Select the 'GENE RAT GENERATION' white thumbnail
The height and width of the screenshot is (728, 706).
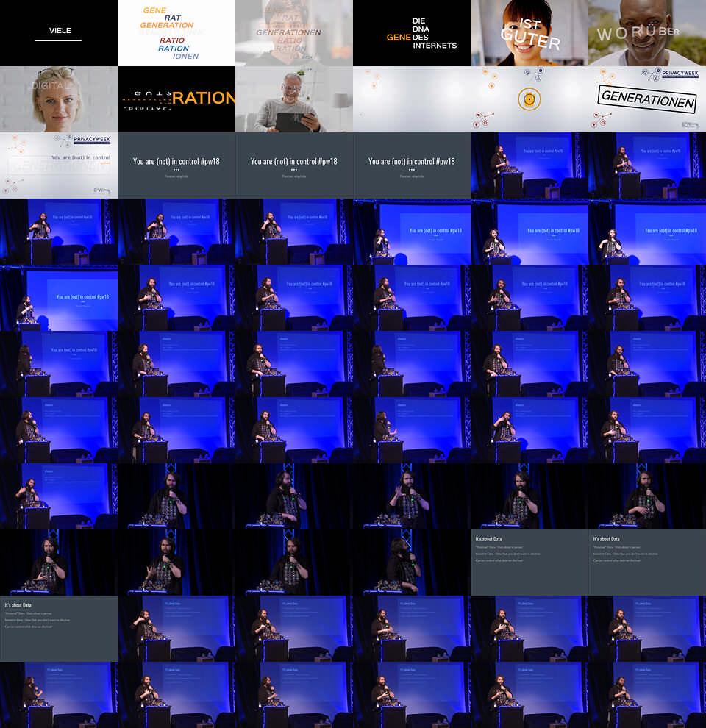(x=176, y=33)
